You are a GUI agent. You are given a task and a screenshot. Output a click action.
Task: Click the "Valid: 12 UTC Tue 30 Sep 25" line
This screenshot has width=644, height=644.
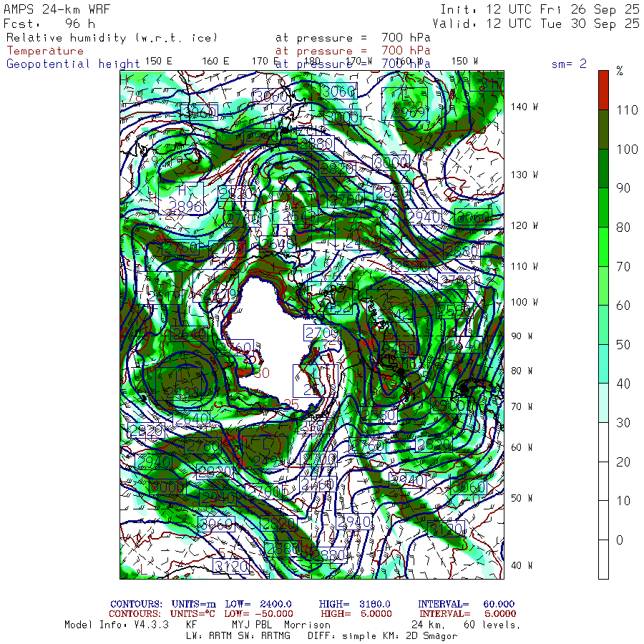pos(535,24)
